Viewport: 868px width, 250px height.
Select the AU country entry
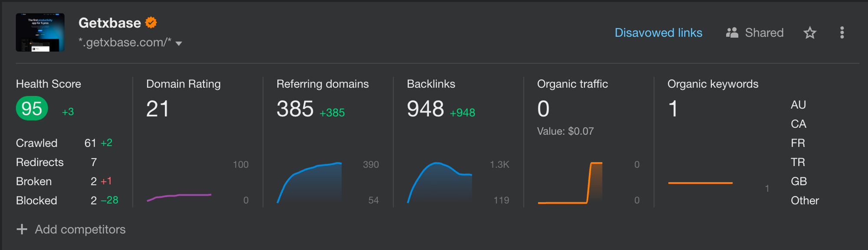[x=798, y=105]
